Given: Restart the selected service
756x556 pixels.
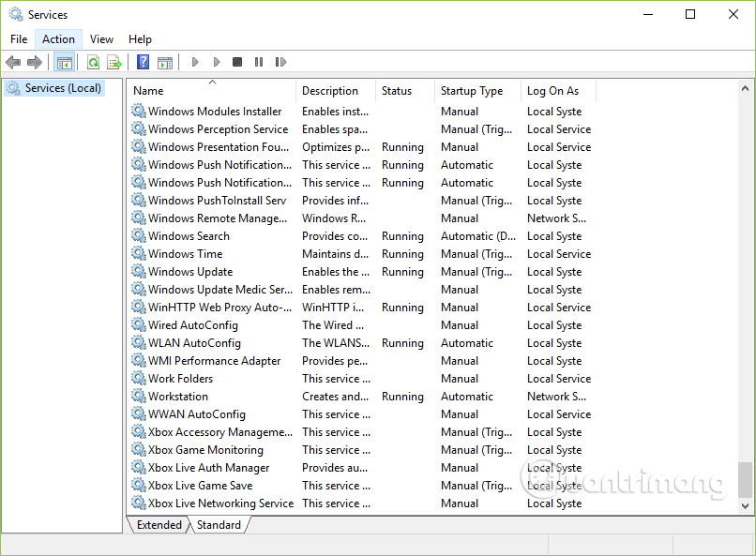Looking at the screenshot, I should tap(280, 62).
